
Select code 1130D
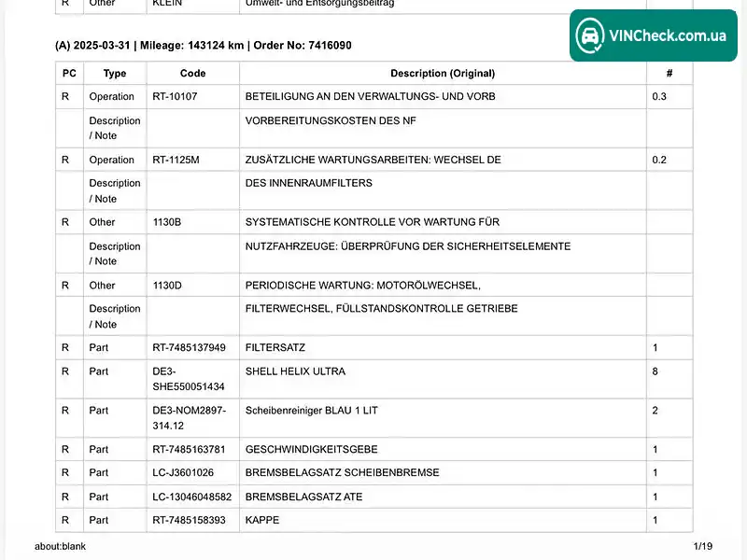tap(167, 286)
